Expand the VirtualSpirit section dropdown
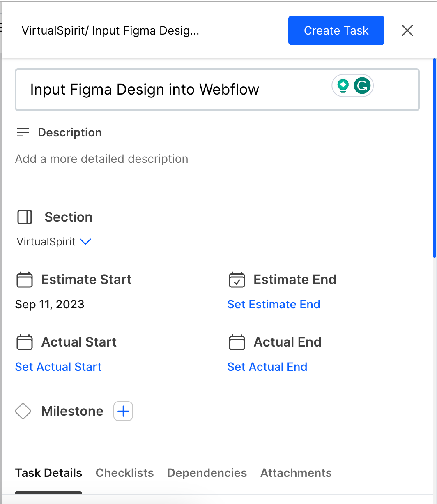 (85, 242)
